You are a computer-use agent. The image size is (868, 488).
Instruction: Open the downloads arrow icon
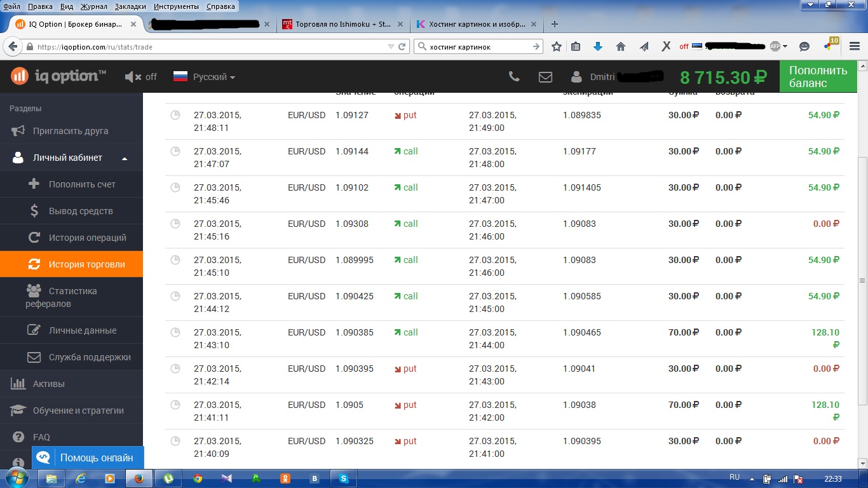(x=598, y=46)
